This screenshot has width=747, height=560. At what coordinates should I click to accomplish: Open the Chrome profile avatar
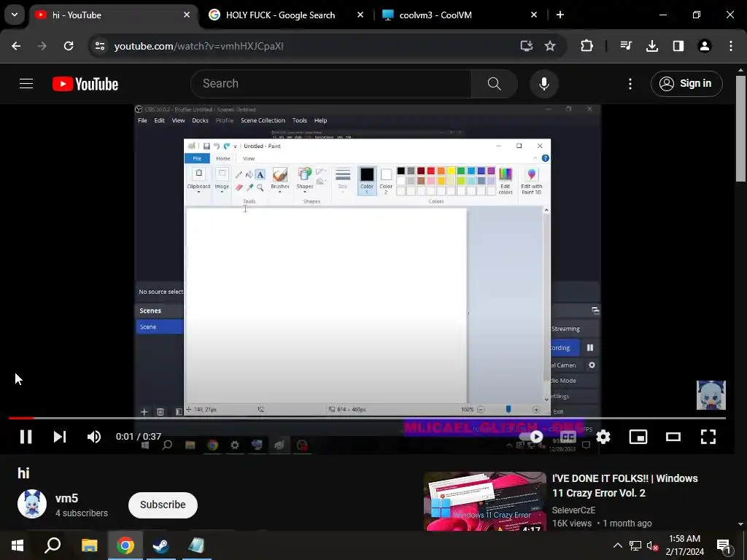pyautogui.click(x=704, y=46)
